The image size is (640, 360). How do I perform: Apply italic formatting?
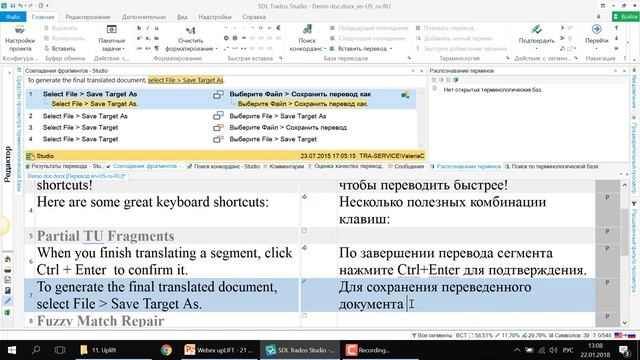pos(147,28)
